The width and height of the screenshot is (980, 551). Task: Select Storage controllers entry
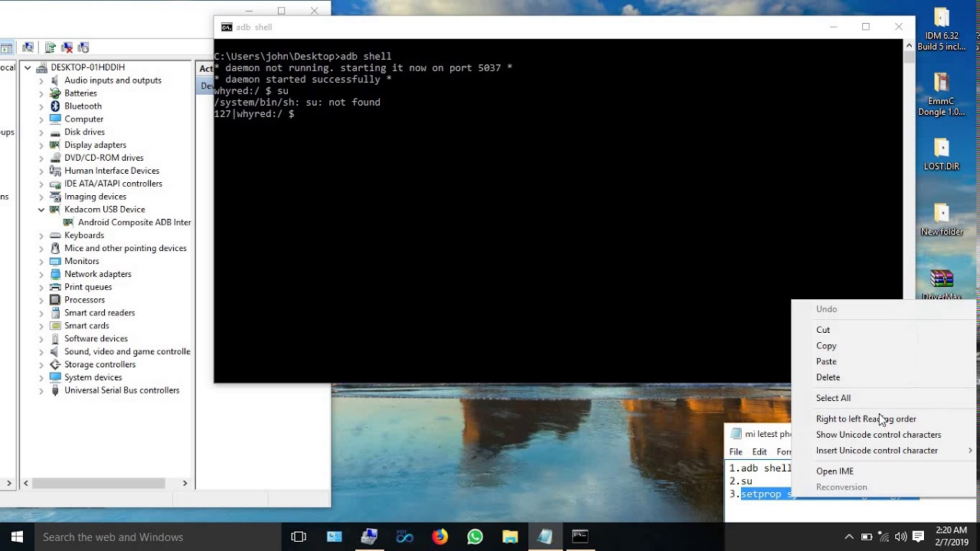pos(100,364)
